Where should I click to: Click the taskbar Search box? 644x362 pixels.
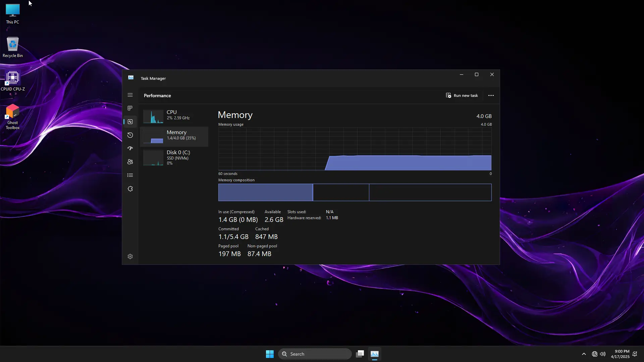point(315,354)
